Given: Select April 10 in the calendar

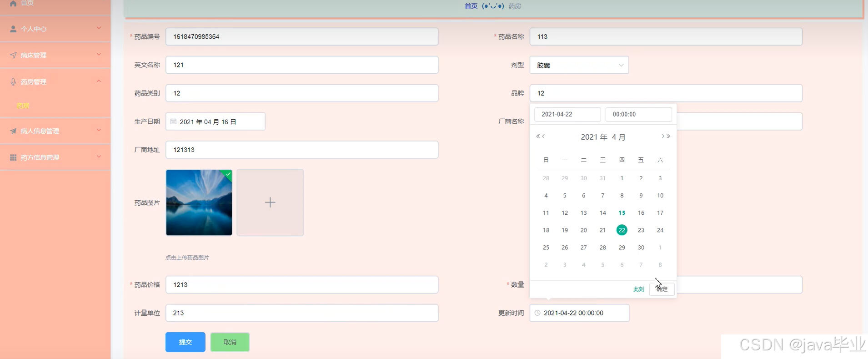Looking at the screenshot, I should pos(660,196).
